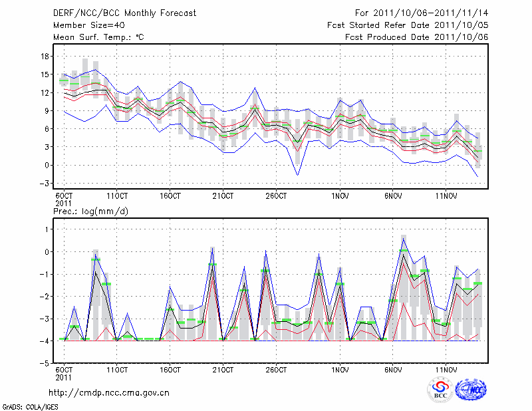
Task: Select 1NOV tick on temperature chart axis
Action: point(340,196)
